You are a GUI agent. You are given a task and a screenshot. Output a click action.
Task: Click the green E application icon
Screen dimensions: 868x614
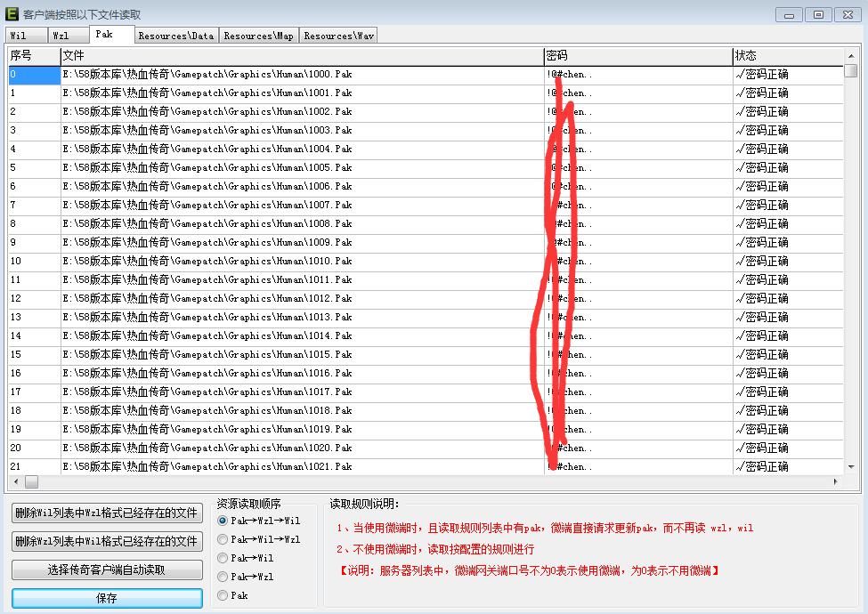pos(12,14)
